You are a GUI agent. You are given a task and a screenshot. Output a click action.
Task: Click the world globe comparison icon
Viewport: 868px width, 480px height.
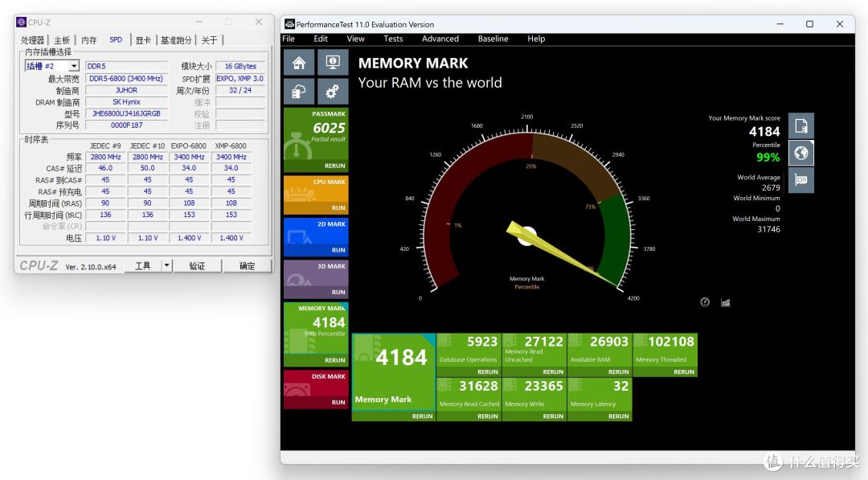coord(801,153)
